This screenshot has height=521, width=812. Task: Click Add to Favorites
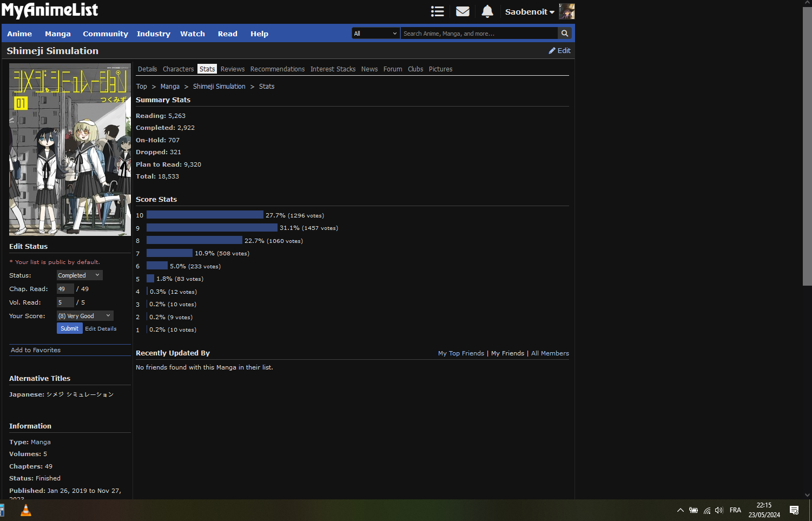pyautogui.click(x=36, y=350)
